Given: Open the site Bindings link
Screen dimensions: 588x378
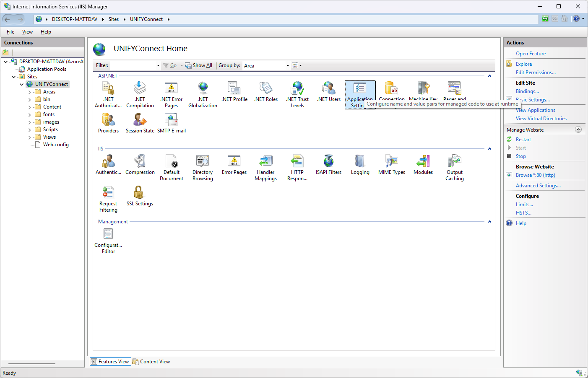Looking at the screenshot, I should 527,91.
